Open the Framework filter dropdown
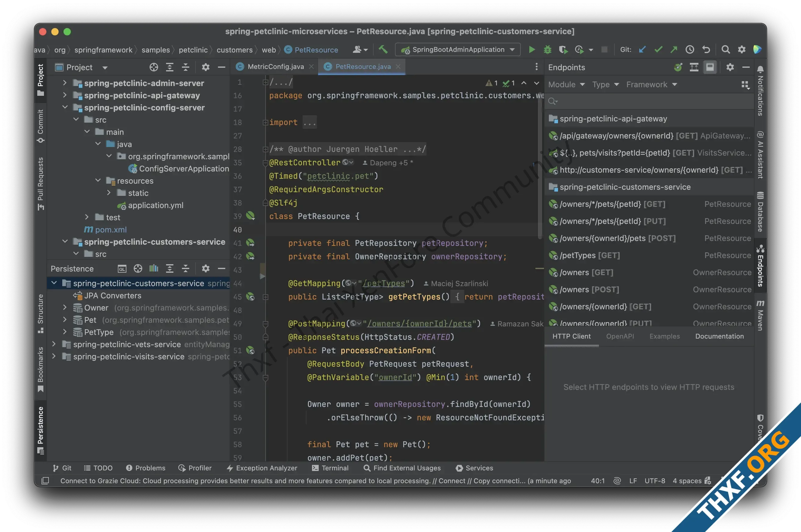801x532 pixels. [x=652, y=84]
